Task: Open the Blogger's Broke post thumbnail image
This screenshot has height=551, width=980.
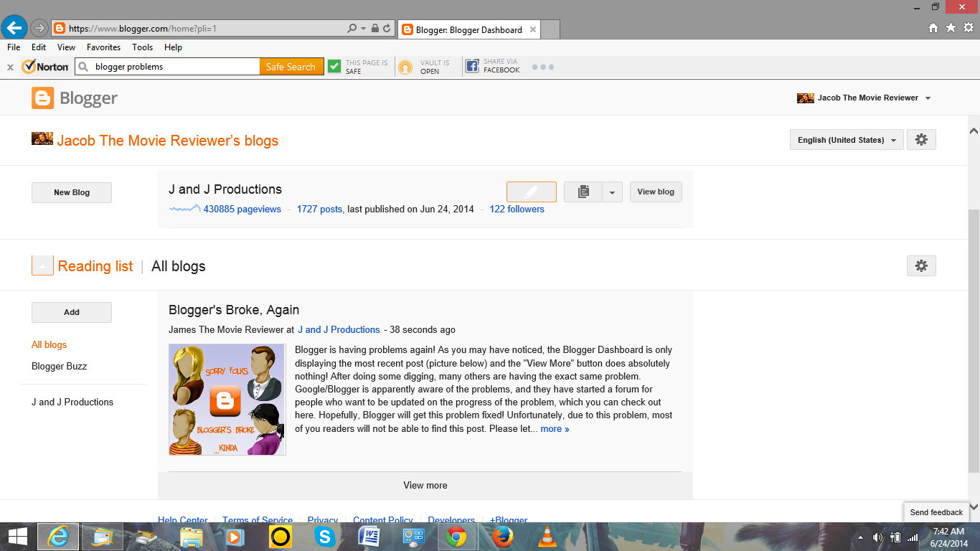Action: click(227, 400)
